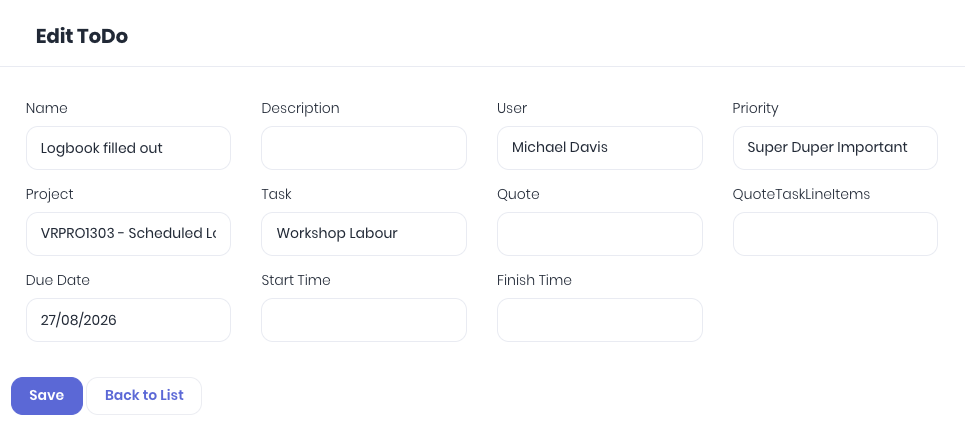
Task: Open the Priority selector 'Super Duper Important'
Action: (x=835, y=148)
